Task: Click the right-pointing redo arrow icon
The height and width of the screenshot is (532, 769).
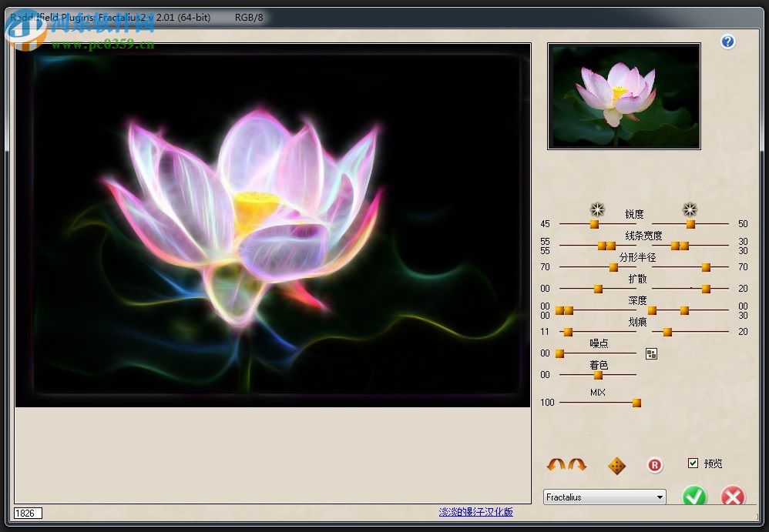Action: click(577, 464)
